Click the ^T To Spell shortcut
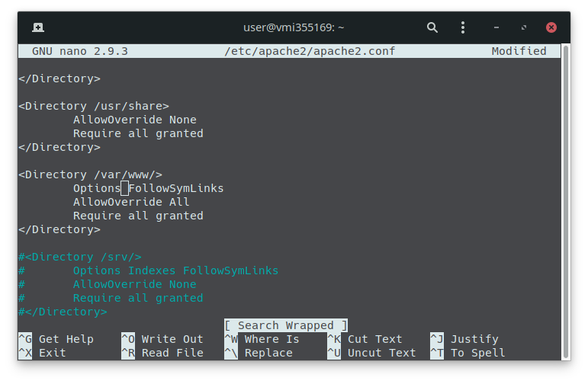This screenshot has width=588, height=384. (467, 353)
